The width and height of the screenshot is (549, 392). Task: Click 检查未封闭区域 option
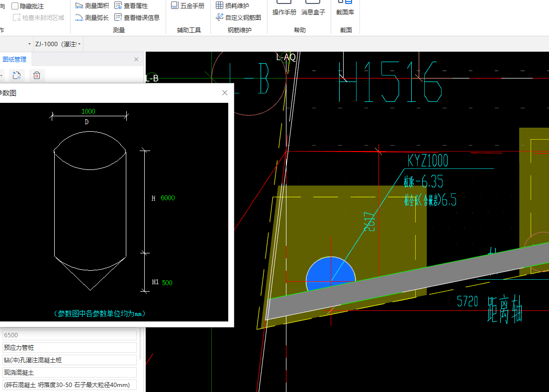point(38,17)
